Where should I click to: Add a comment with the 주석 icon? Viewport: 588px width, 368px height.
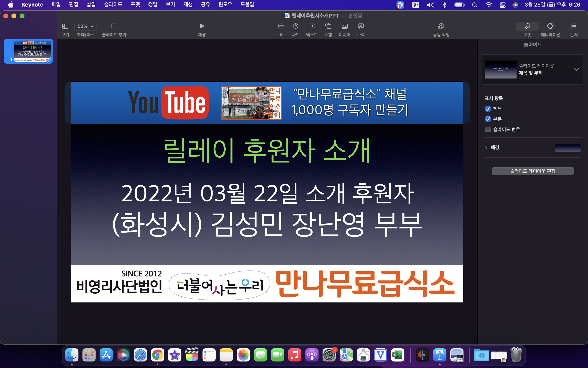[x=361, y=26]
